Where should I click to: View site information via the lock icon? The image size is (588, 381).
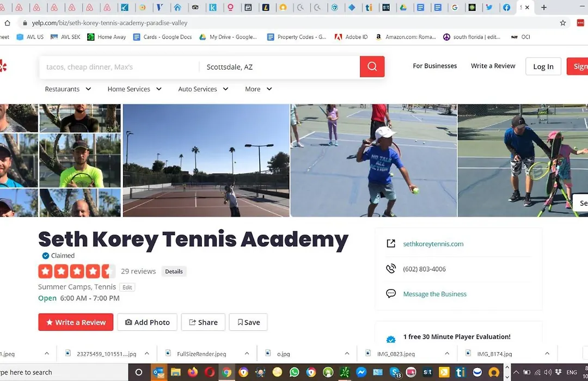click(24, 23)
